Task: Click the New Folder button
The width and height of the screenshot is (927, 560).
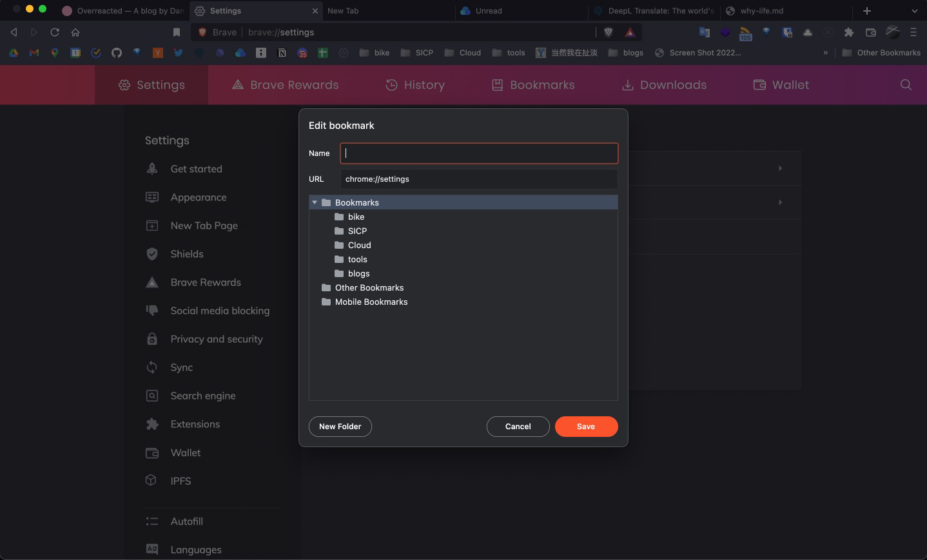Action: [x=340, y=426]
